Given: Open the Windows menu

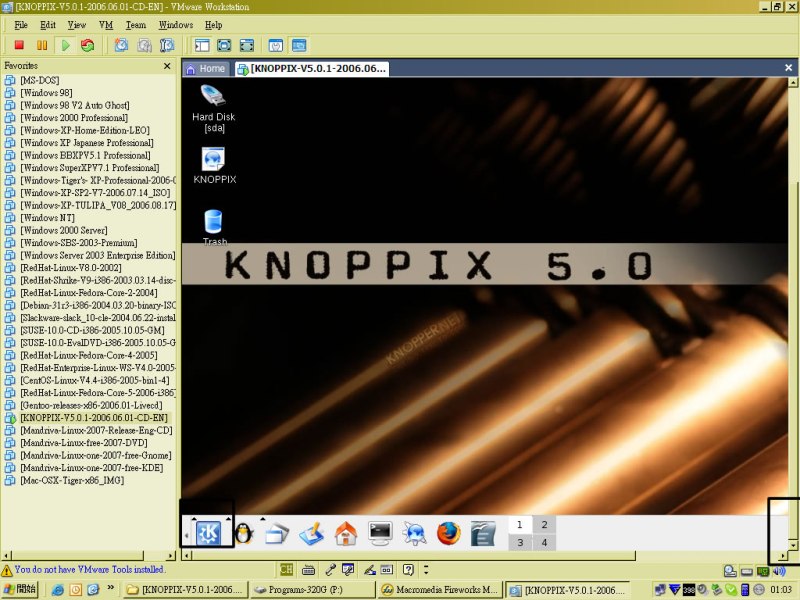Looking at the screenshot, I should (x=176, y=24).
